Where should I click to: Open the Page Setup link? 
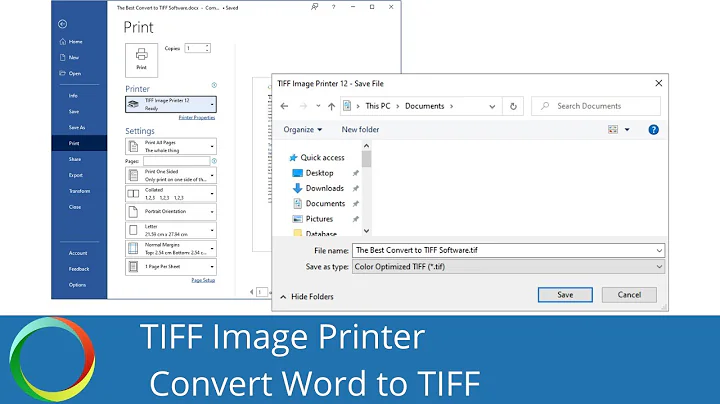[203, 280]
